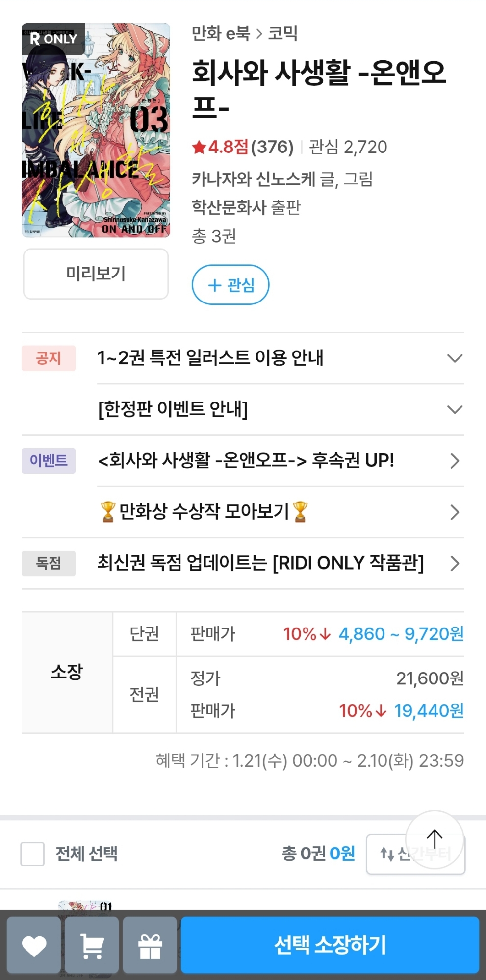Tap the book cover thumbnail
Image resolution: width=486 pixels, height=980 pixels.
pos(96,130)
